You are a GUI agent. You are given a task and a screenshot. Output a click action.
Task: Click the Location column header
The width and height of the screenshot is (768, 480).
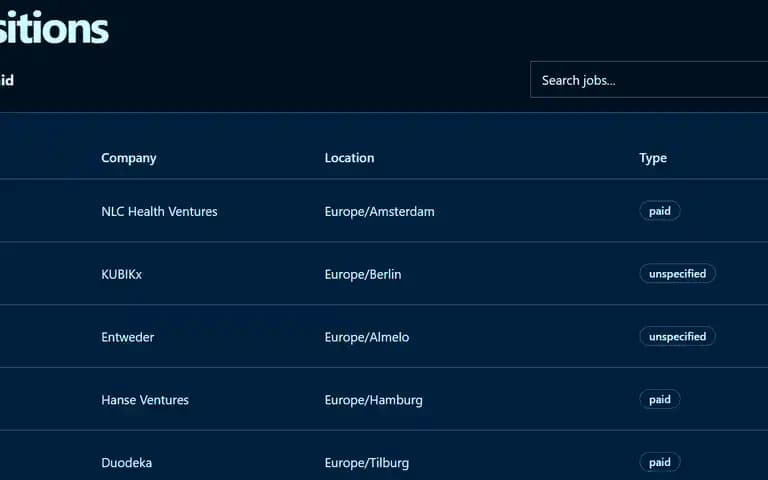[349, 158]
